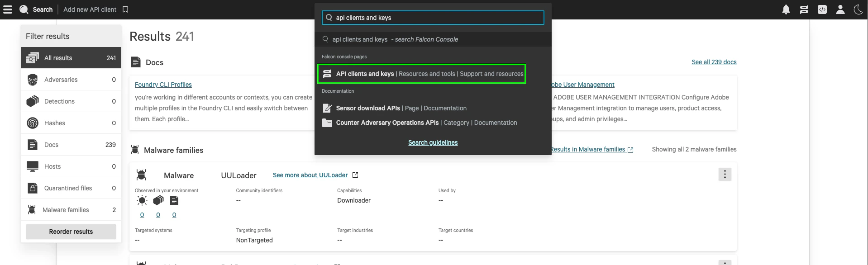Open See more about UULoader link
The height and width of the screenshot is (265, 868).
pyautogui.click(x=310, y=175)
